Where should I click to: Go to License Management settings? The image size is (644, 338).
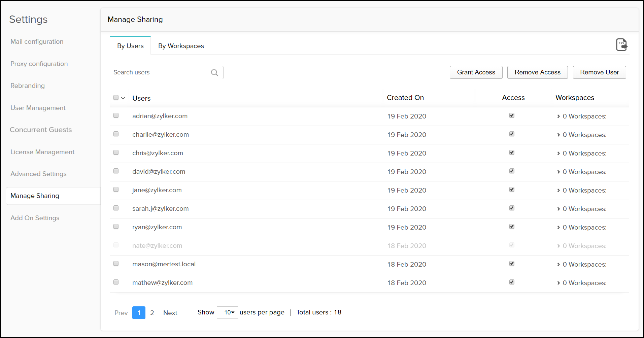[42, 152]
